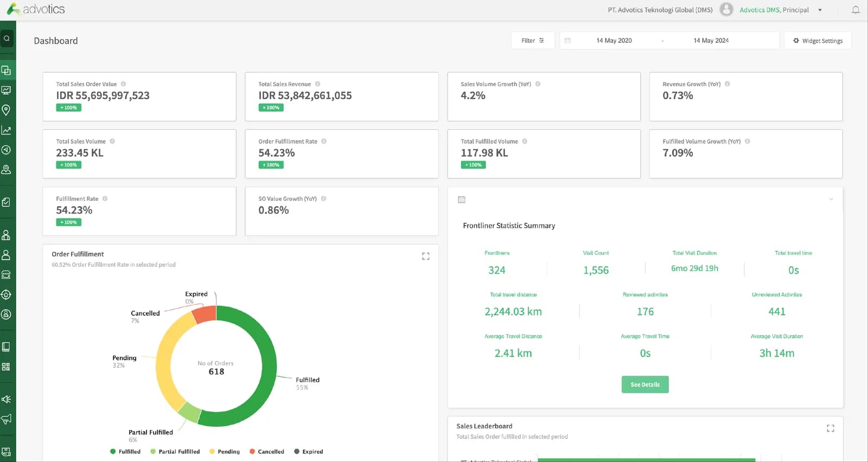Toggle Partial Fulfilled legend item

(175, 452)
